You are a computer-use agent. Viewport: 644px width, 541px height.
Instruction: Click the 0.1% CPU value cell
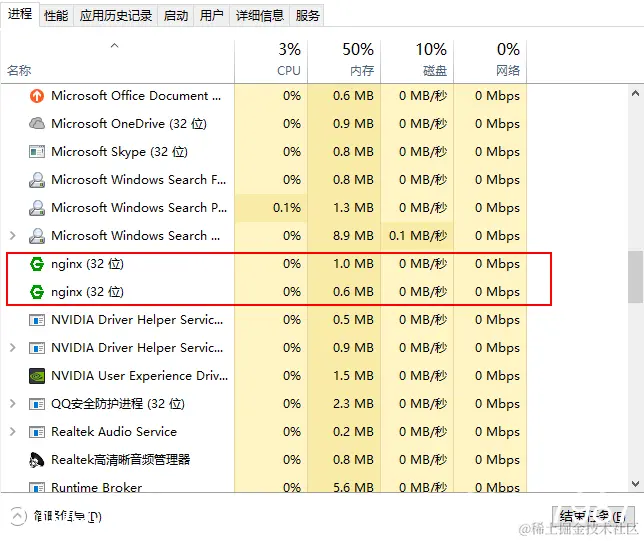coord(271,208)
